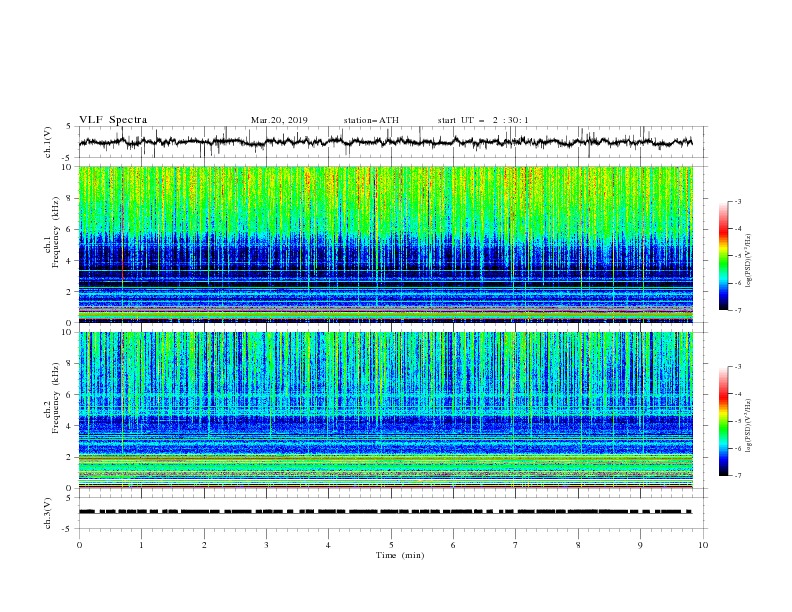The width and height of the screenshot is (792, 612).
Task: Click the "10" tick atop ch.2 frequency axis
Action: tap(68, 332)
